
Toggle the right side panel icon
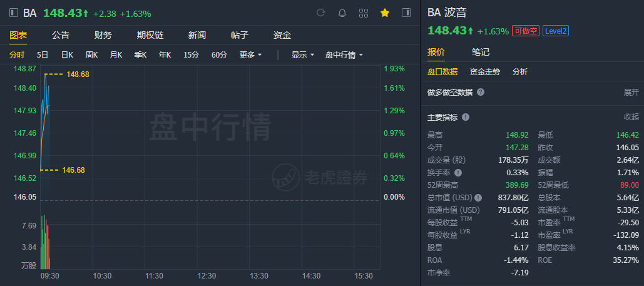click(406, 13)
